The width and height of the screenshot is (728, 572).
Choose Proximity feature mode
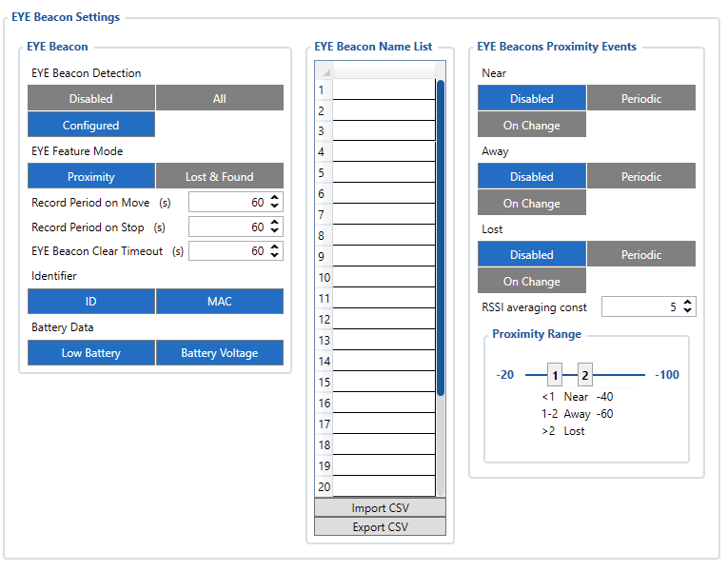(90, 177)
